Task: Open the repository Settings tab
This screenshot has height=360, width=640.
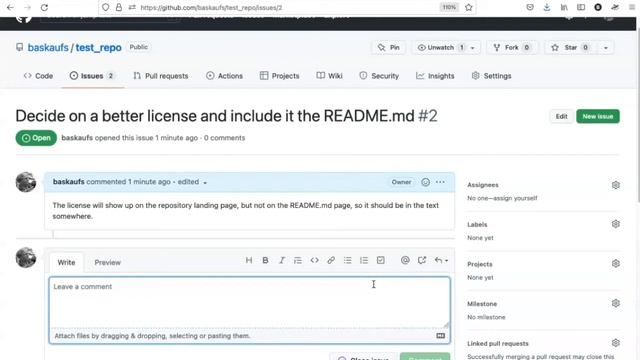Action: (491, 76)
